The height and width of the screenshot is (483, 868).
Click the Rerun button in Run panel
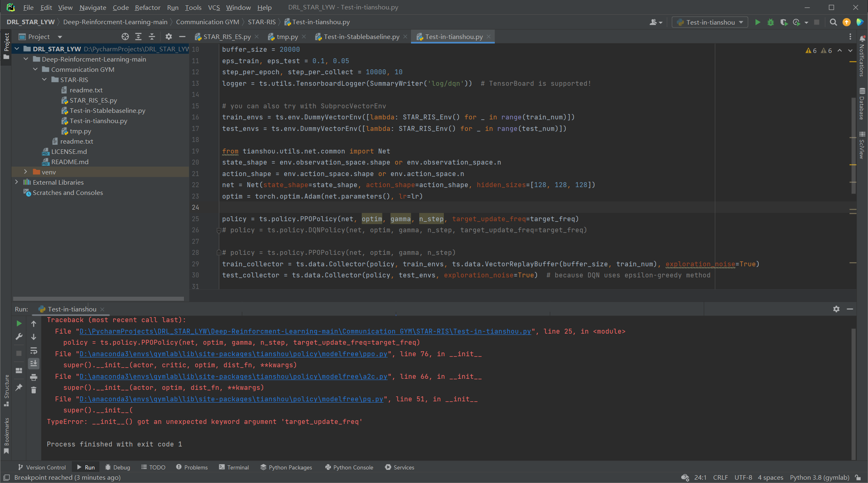[19, 323]
